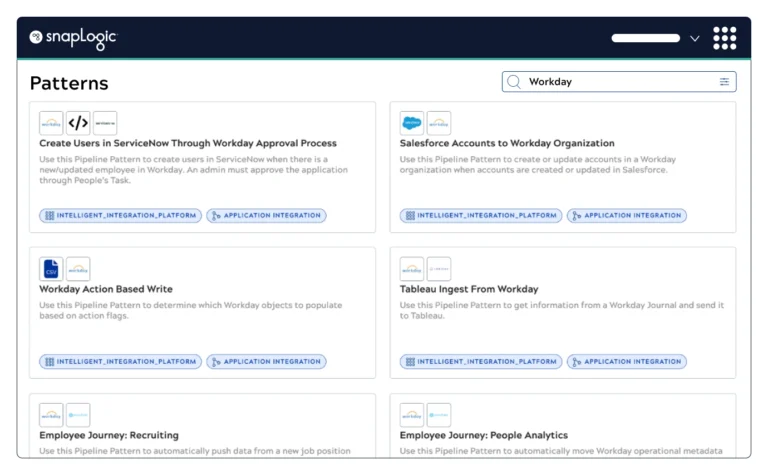Click ServiceNow card description text

193,170
